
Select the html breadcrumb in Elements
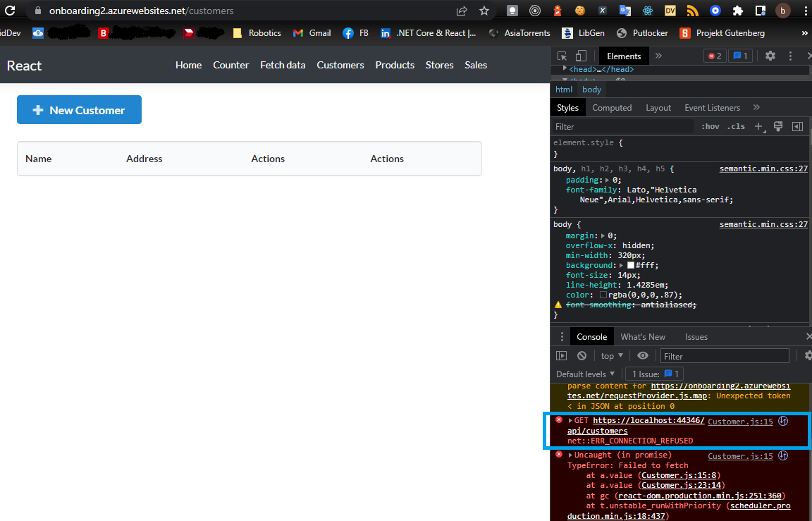(x=563, y=90)
